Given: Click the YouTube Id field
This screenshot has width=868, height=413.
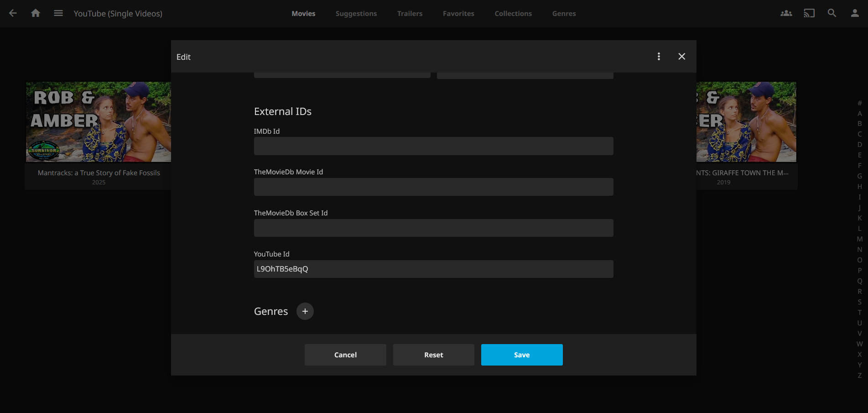Looking at the screenshot, I should coord(433,269).
